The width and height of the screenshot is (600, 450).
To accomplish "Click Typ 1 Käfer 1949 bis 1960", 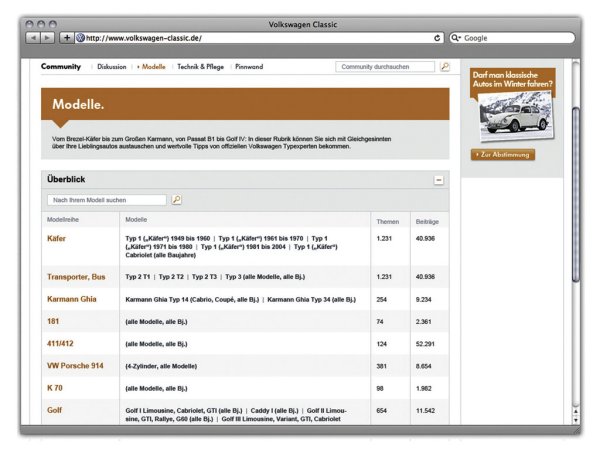I will [168, 238].
